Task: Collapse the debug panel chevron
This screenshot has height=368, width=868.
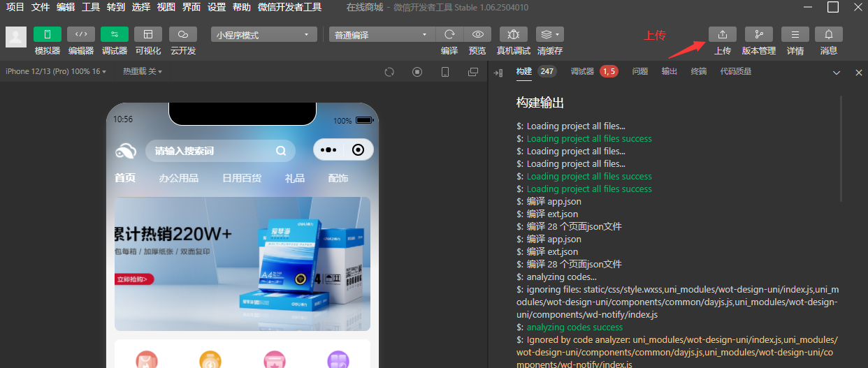Action: point(837,73)
